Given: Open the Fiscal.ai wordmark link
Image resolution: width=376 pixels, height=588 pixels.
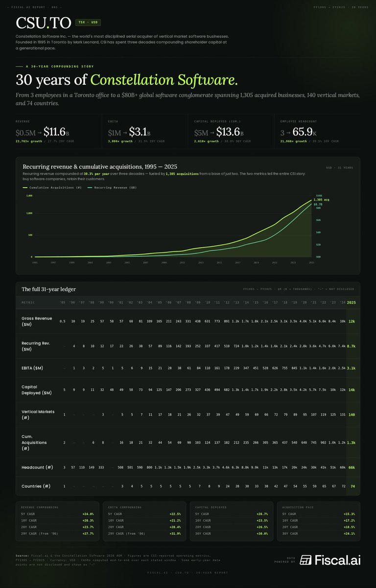Looking at the screenshot, I should 338,560.
